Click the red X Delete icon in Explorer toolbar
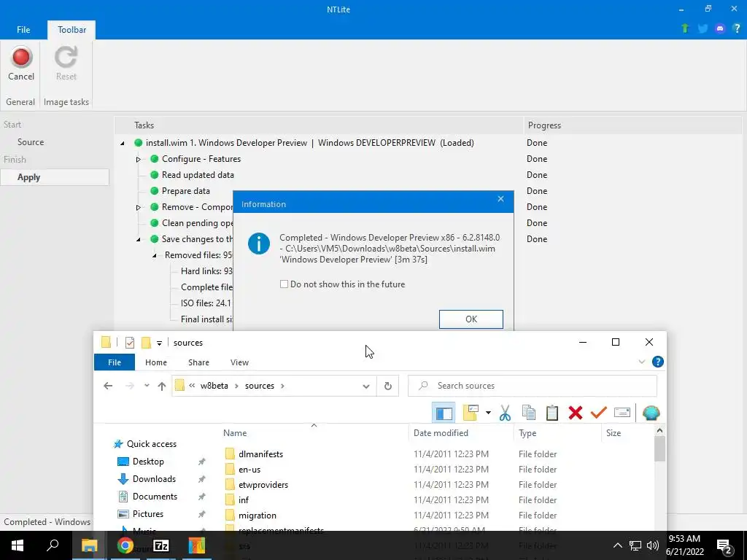Viewport: 747px width, 560px height. (x=576, y=413)
